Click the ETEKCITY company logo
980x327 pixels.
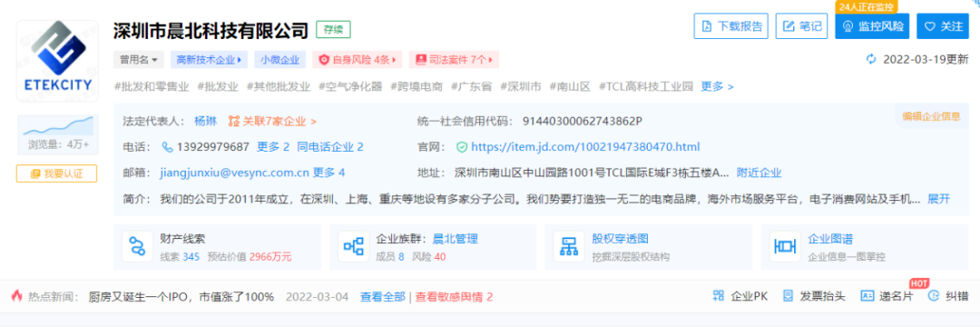[57, 61]
